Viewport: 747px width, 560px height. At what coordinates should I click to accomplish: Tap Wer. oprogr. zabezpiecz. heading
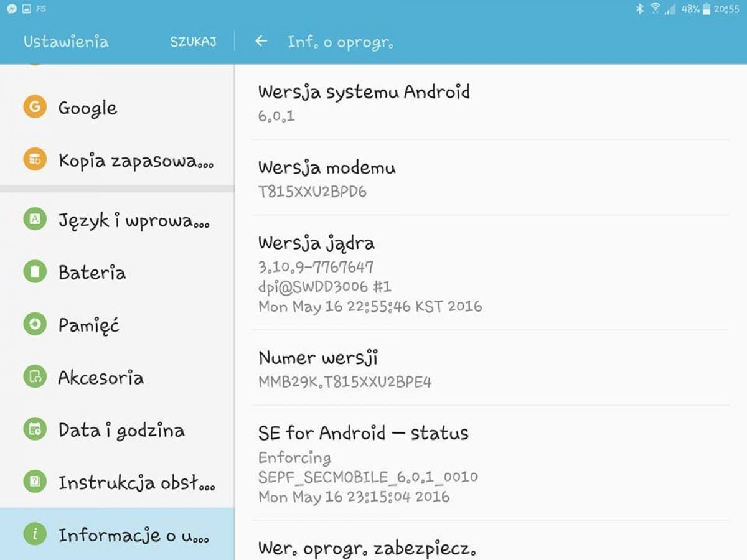(367, 549)
